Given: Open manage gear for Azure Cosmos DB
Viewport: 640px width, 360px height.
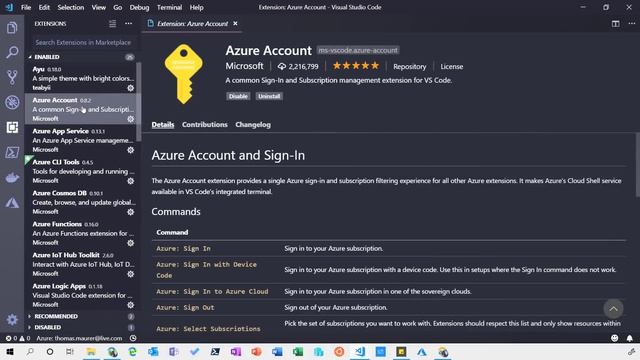Looking at the screenshot, I should tap(131, 212).
